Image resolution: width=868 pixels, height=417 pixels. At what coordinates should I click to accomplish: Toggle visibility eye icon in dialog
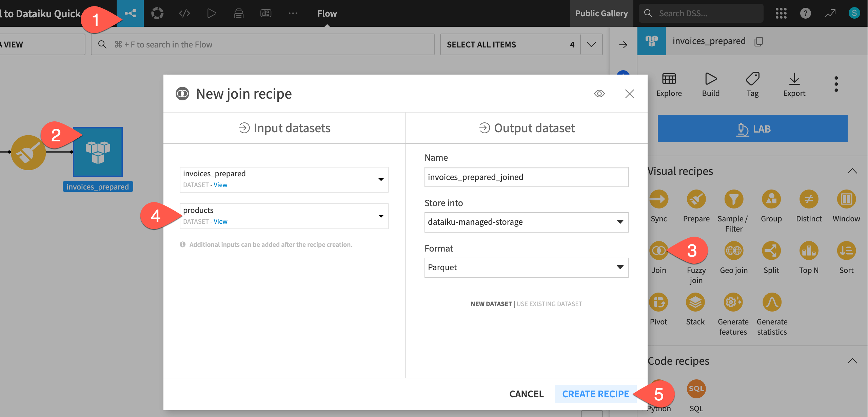pyautogui.click(x=599, y=93)
